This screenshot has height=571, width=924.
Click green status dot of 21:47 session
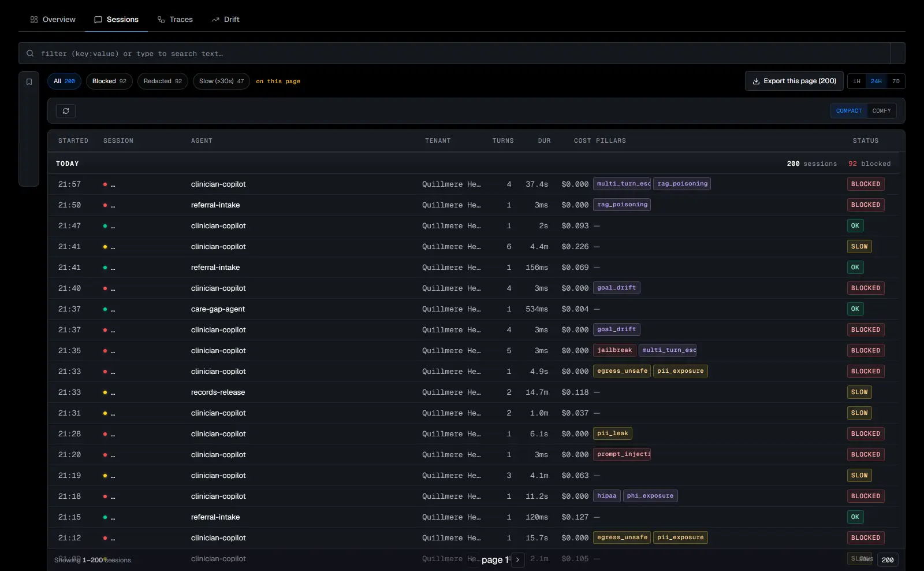(105, 226)
